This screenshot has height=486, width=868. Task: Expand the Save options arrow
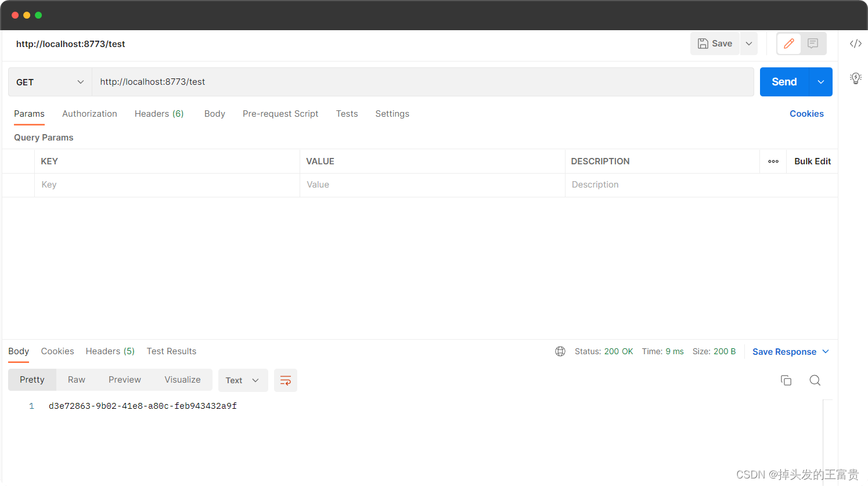pyautogui.click(x=749, y=44)
